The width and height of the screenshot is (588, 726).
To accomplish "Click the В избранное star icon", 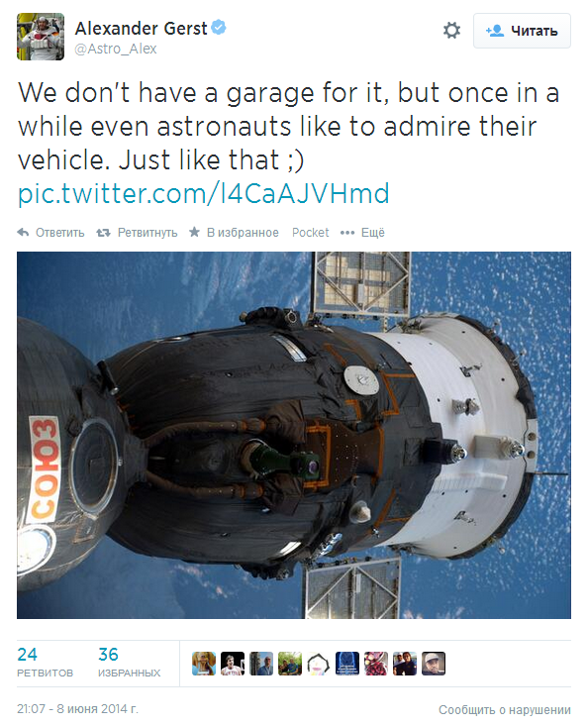I will click(194, 232).
